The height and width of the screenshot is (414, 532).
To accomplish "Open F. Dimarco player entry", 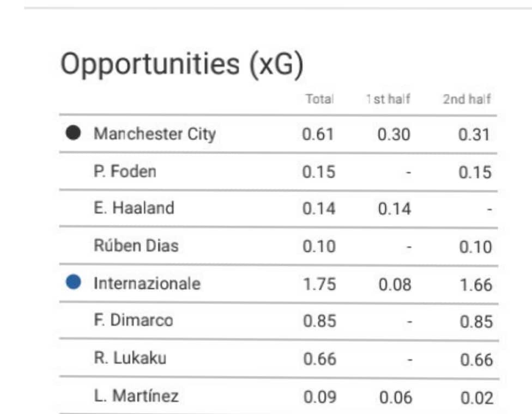I will [134, 320].
